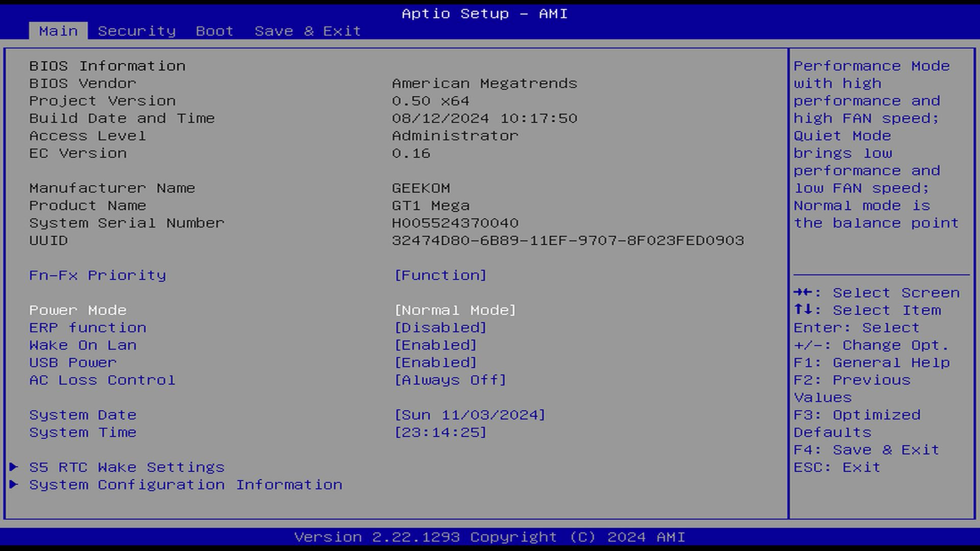Toggle Wake On Lan [Enabled] value
Viewport: 980px width, 551px height.
(x=436, y=345)
